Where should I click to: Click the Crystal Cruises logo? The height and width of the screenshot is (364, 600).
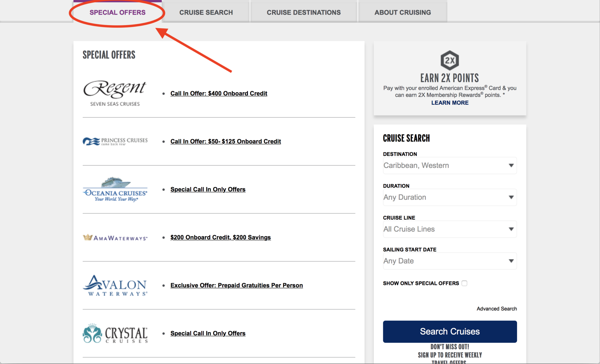pyautogui.click(x=115, y=333)
